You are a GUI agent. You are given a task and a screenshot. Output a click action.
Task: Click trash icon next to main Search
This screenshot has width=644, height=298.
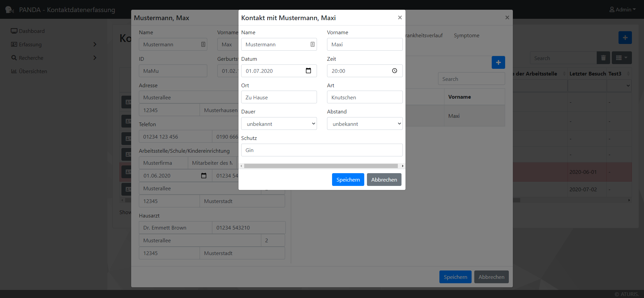point(603,58)
